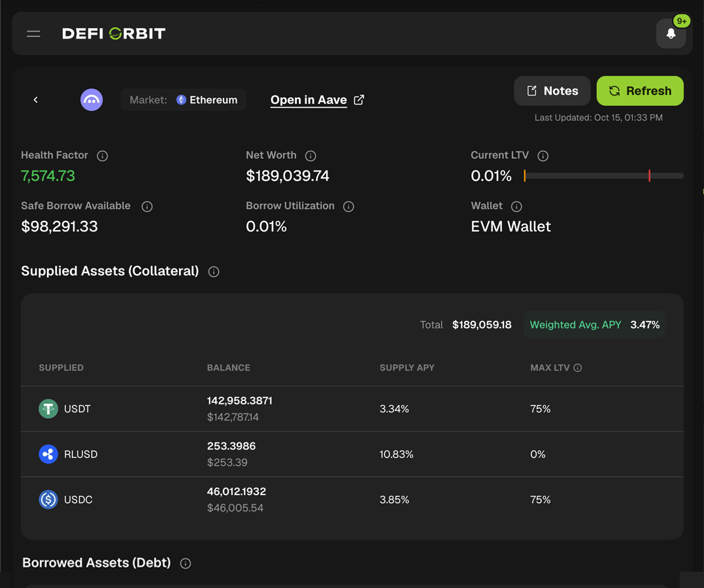This screenshot has width=704, height=588.
Task: Click the 9+ notification badge
Action: [x=682, y=21]
